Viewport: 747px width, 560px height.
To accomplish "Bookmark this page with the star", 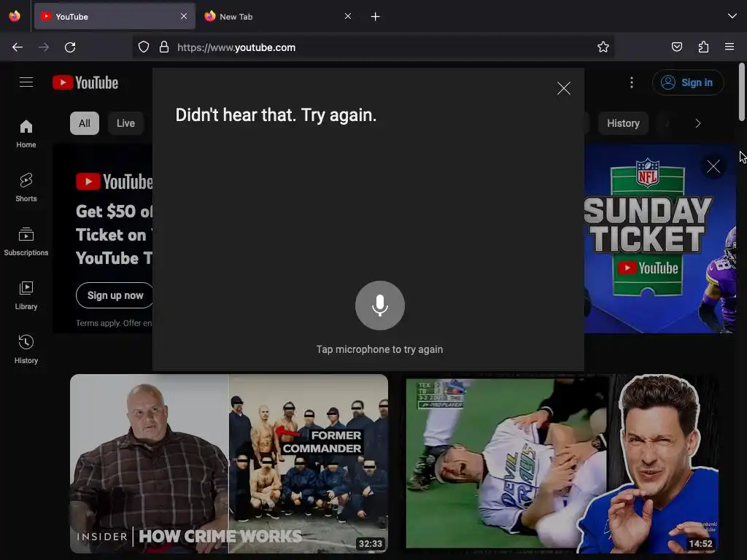I will (603, 47).
